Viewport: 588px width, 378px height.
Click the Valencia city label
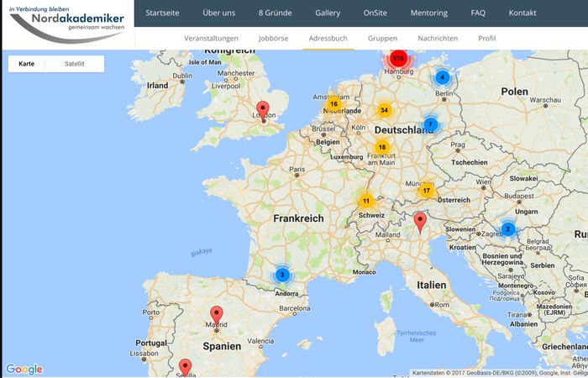tap(260, 341)
